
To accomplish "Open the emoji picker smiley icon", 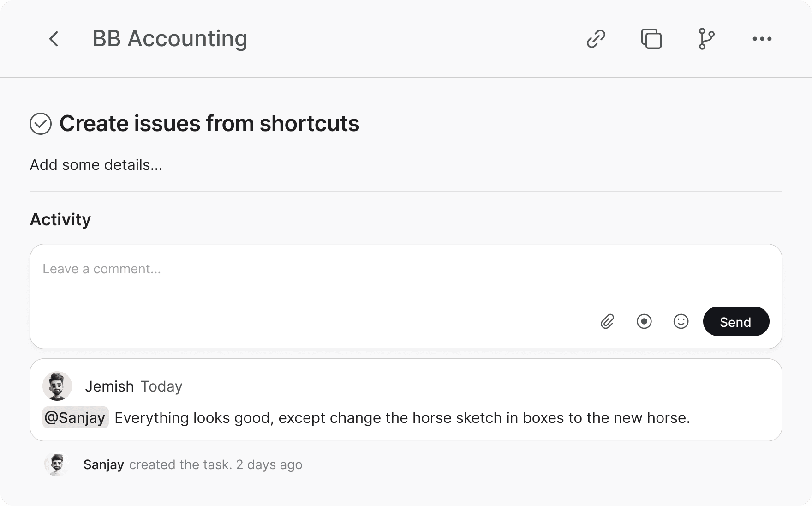I will (x=681, y=321).
